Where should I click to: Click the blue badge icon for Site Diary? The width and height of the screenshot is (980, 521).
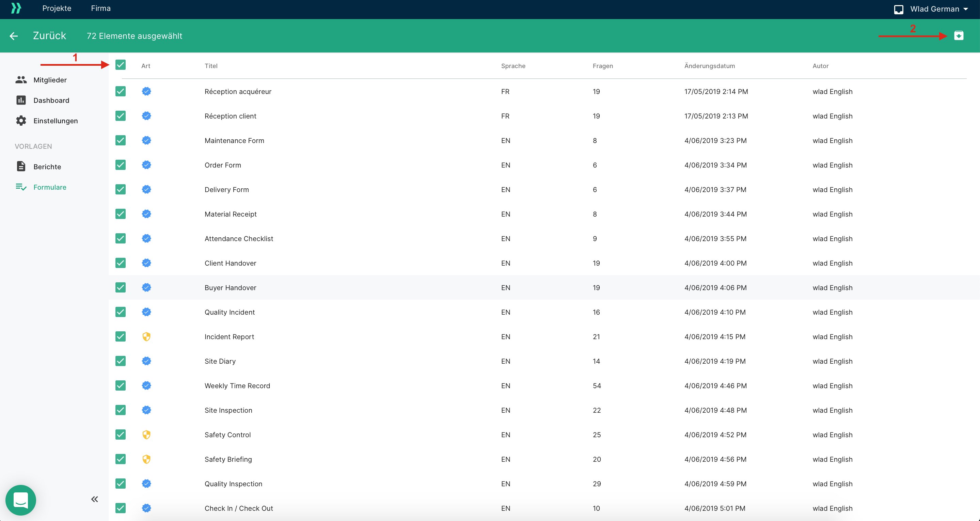[x=146, y=361]
